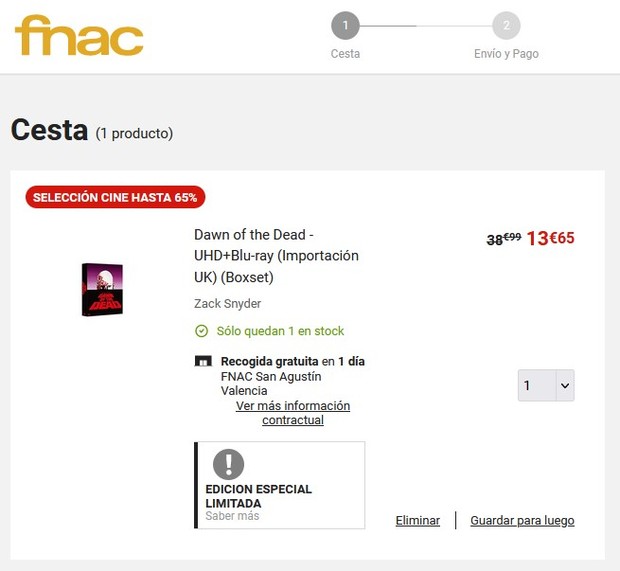Image resolution: width=620 pixels, height=571 pixels.
Task: Click Saber más under limited edition
Action: click(232, 516)
